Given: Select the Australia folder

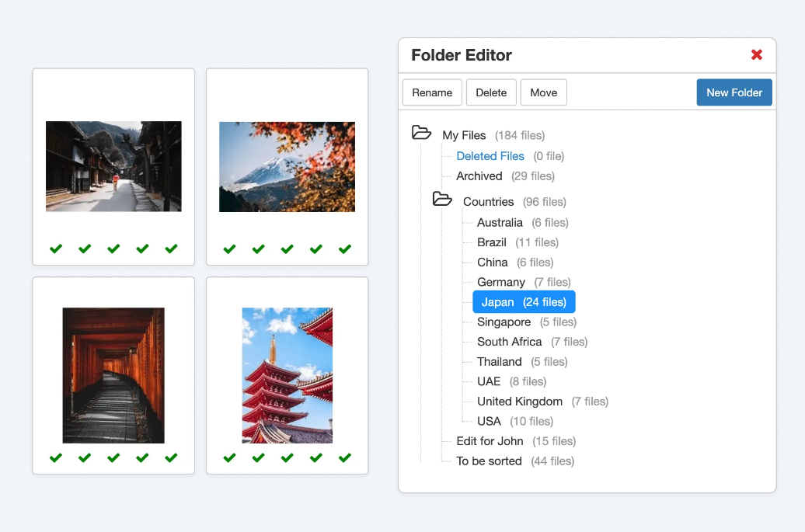Looking at the screenshot, I should coord(500,223).
